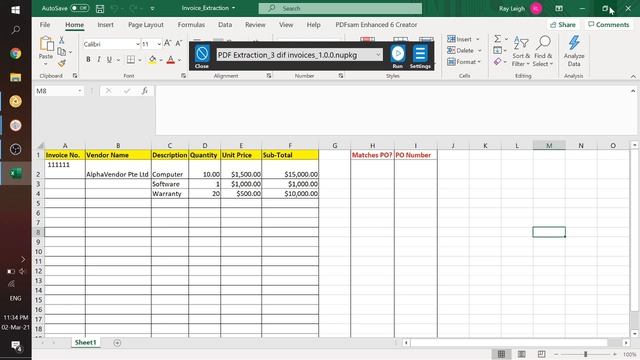This screenshot has height=360, width=640.
Task: Switch to Page Layout view in status bar
Action: [x=521, y=354]
